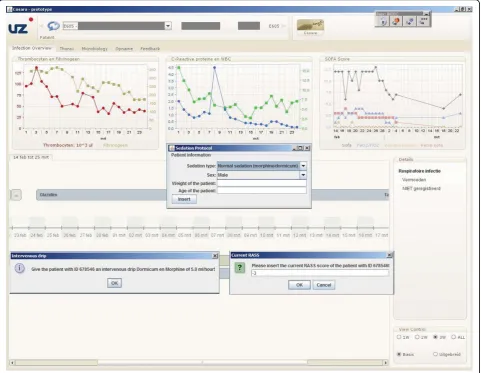The width and height of the screenshot is (481, 373).
Task: Switch to the Thorax tab
Action: (67, 49)
